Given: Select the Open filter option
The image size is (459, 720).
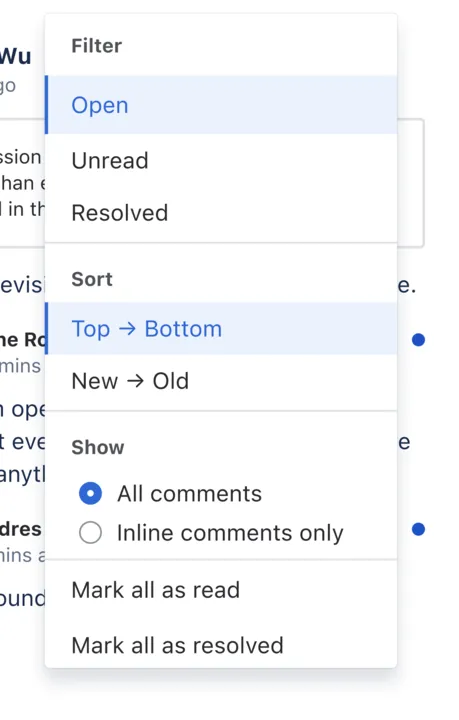Looking at the screenshot, I should [221, 105].
